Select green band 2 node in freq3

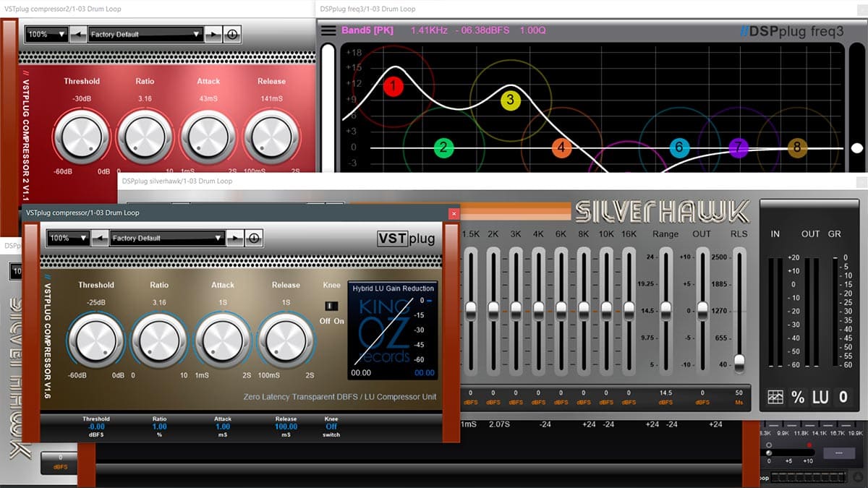click(443, 148)
